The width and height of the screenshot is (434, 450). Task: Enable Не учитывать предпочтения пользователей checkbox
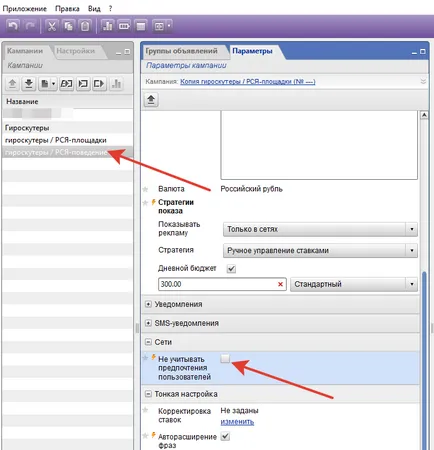pos(225,358)
